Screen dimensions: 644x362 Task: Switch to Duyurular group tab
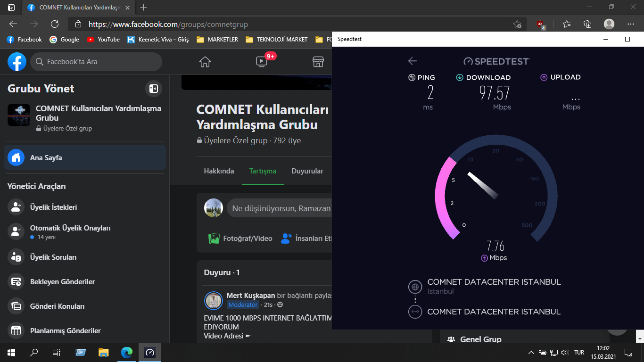pos(307,171)
